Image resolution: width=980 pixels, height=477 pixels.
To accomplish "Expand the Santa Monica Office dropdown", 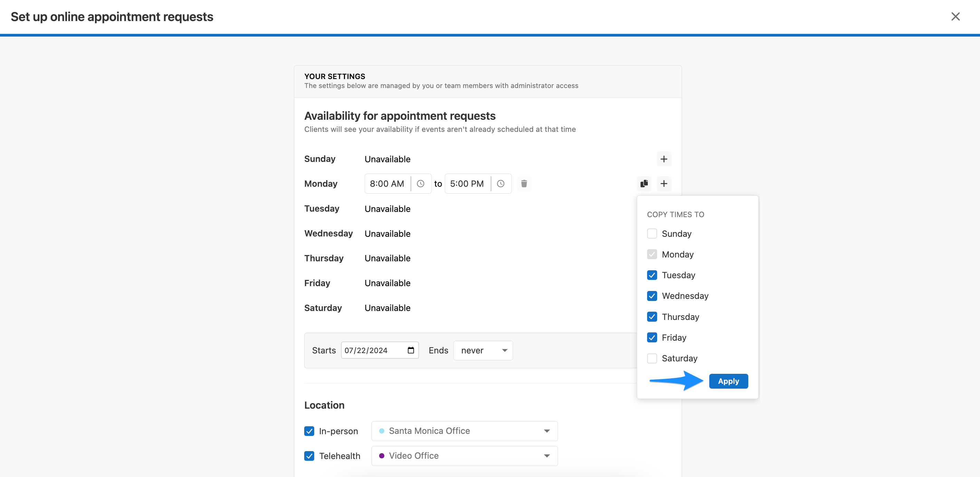I will [464, 431].
